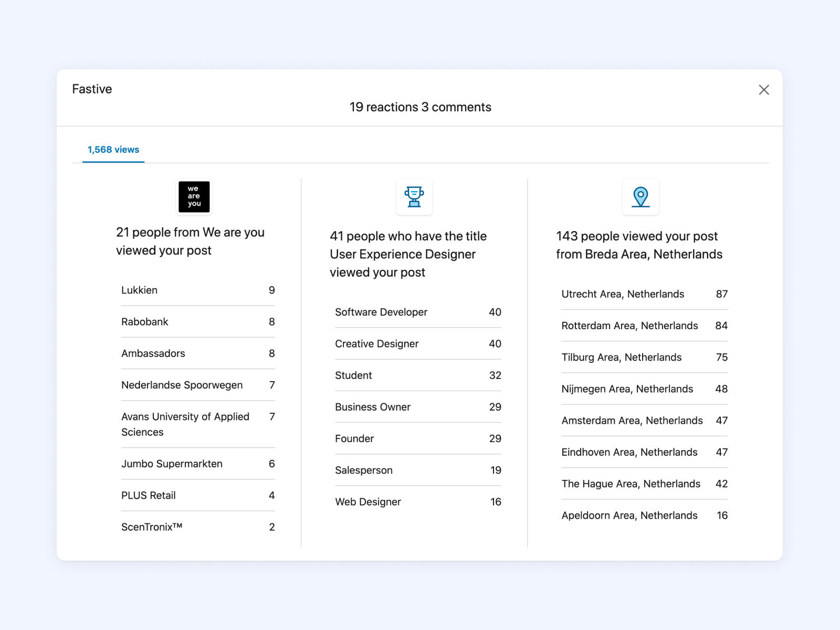Click the trophy job title icon
This screenshot has height=630, width=840.
[414, 197]
